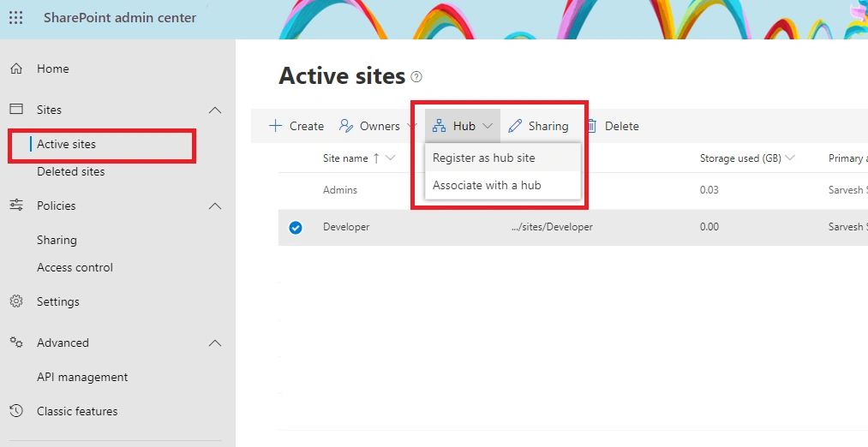Select the Admins site name
The width and height of the screenshot is (868, 447).
click(x=340, y=190)
